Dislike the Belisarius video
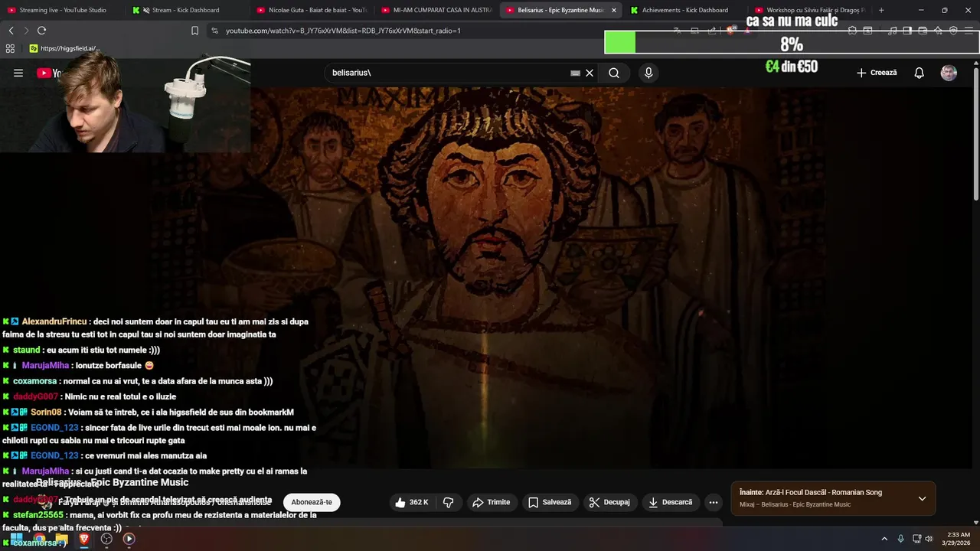Screen dimensions: 980x551 (449, 502)
